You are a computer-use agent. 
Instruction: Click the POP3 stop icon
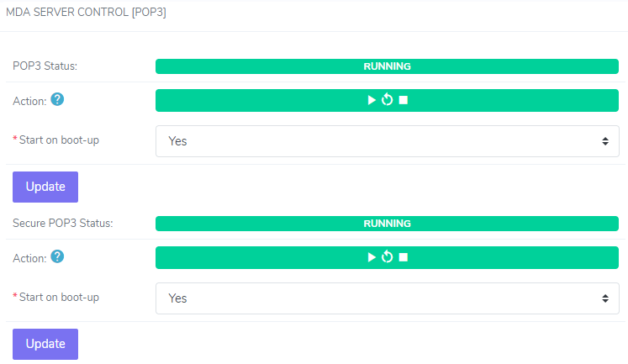(403, 100)
